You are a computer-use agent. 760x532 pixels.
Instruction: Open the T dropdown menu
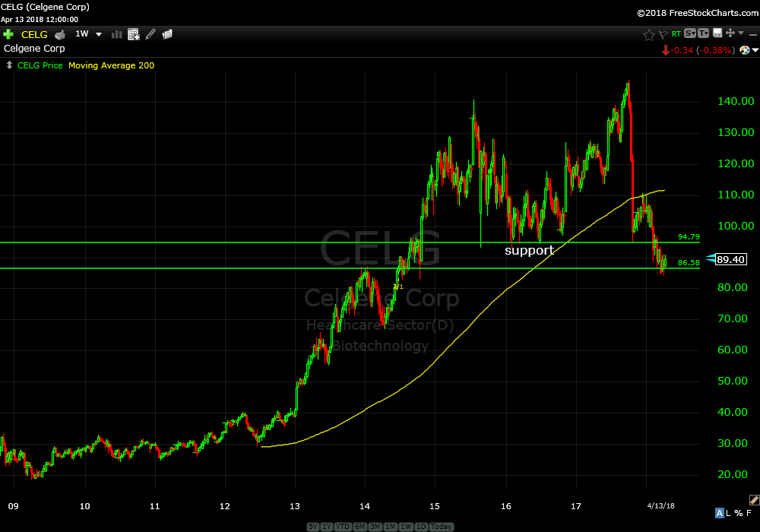click(x=703, y=33)
